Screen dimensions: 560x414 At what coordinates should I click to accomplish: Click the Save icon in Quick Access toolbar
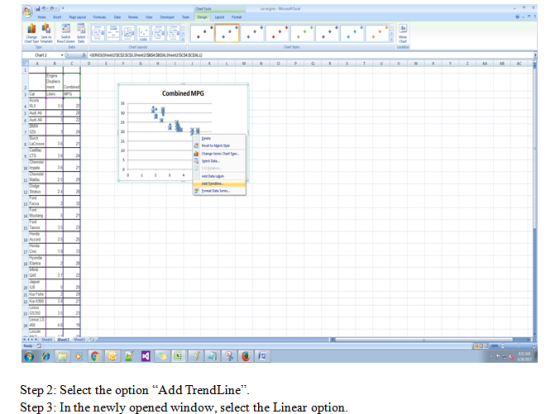[38, 8]
